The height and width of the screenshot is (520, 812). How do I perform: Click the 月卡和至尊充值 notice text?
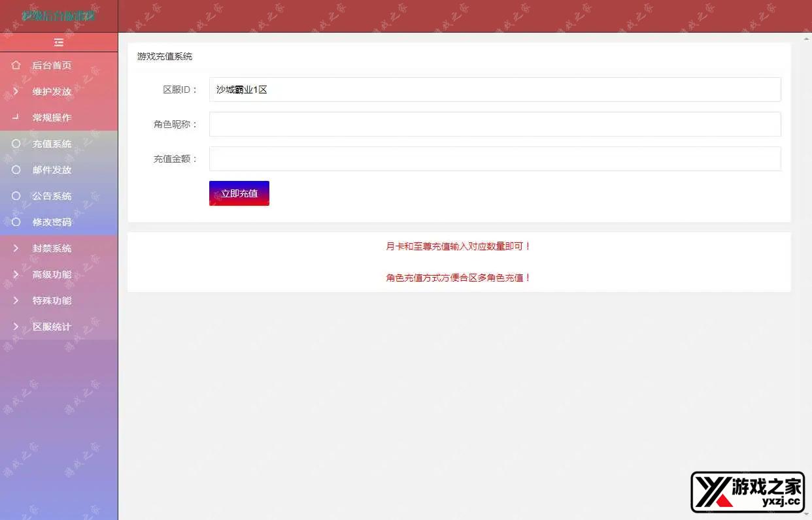459,246
